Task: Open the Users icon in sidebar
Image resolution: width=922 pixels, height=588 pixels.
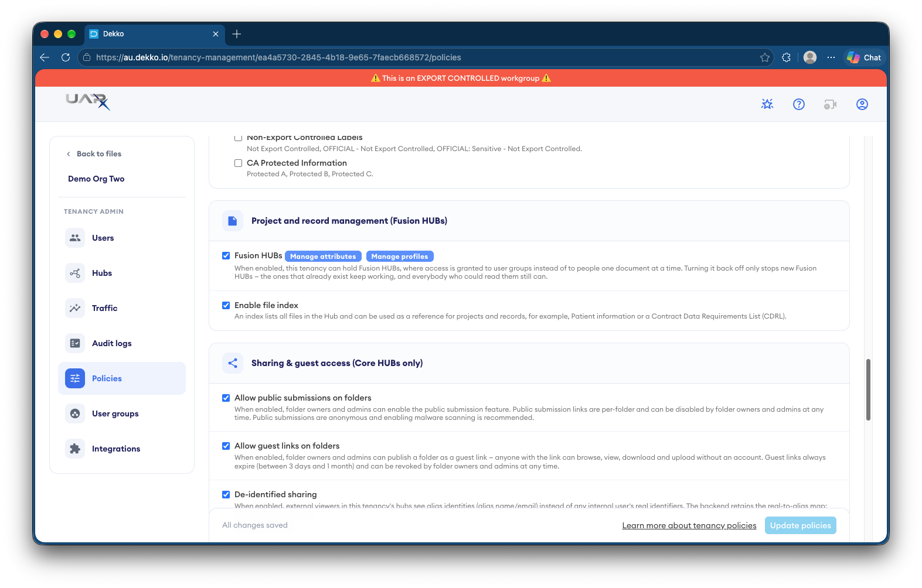Action: pos(75,238)
